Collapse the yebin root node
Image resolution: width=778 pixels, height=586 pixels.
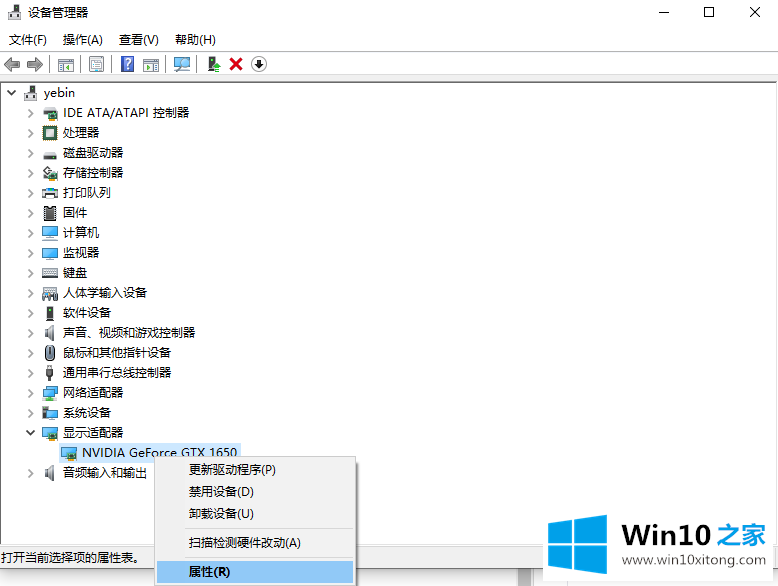point(12,93)
